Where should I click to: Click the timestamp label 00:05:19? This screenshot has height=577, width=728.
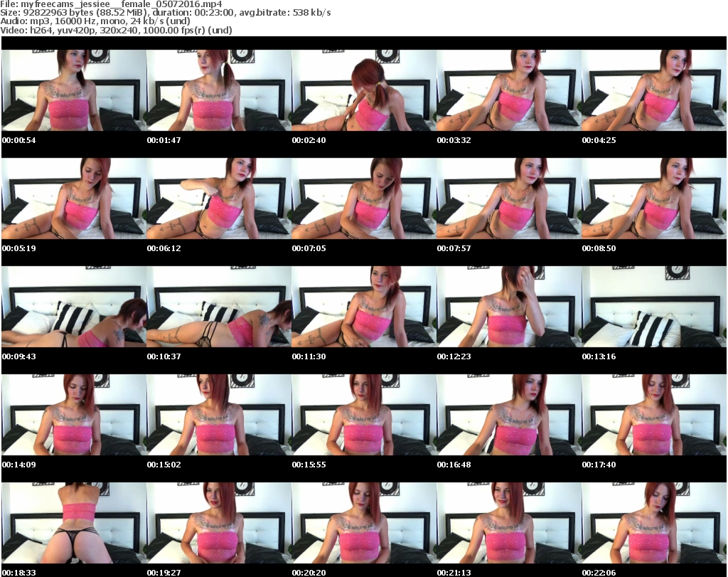point(19,248)
